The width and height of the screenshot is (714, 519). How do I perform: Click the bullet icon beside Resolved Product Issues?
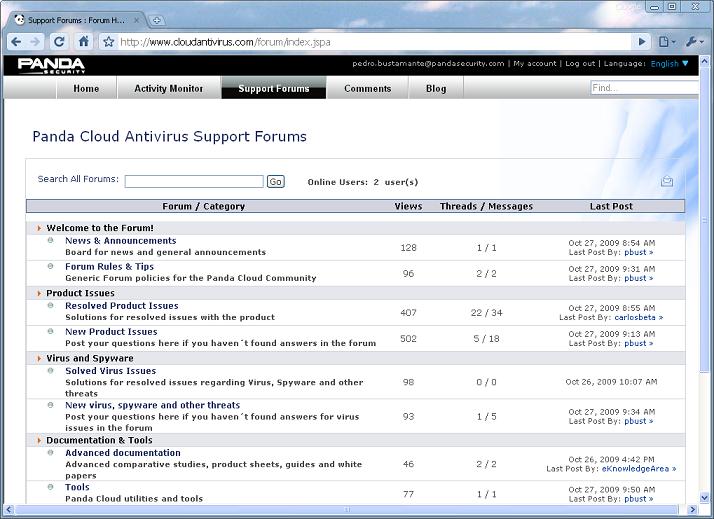click(x=51, y=305)
